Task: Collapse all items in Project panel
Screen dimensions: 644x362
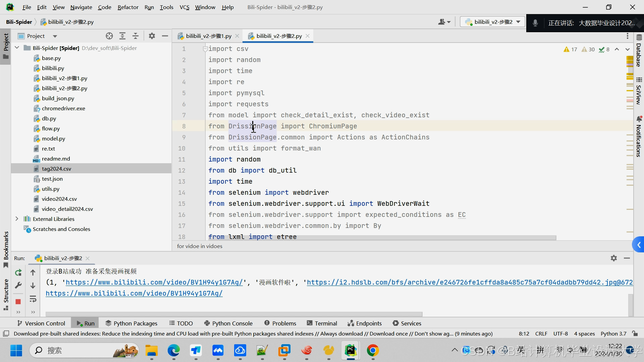Action: pos(136,36)
